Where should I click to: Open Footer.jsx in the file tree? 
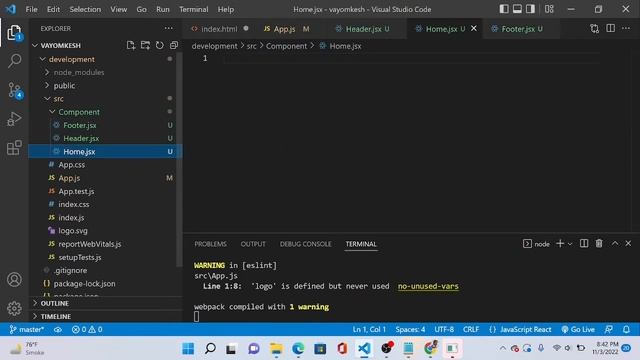tap(80, 125)
